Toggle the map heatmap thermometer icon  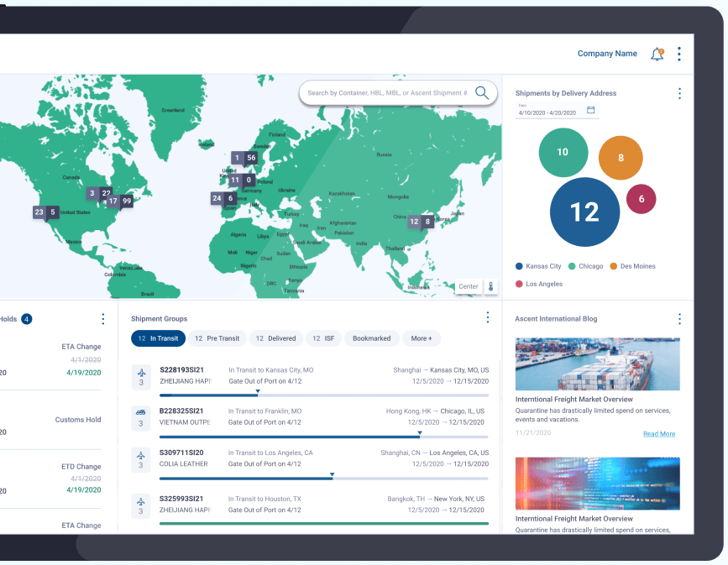point(491,286)
